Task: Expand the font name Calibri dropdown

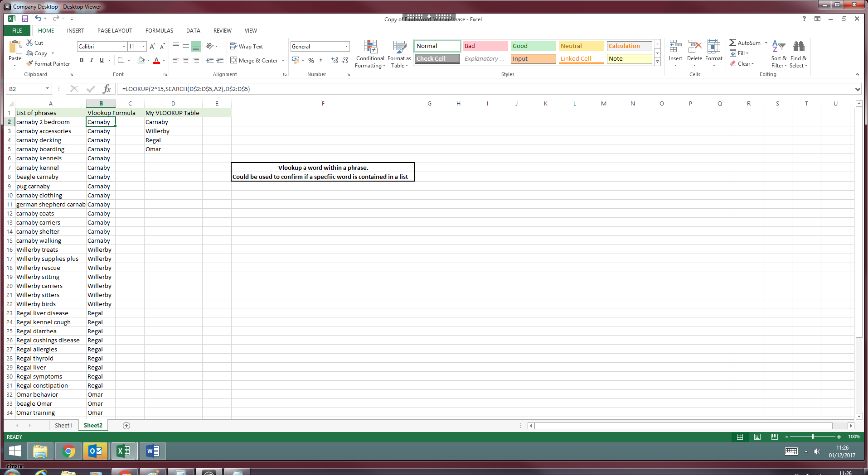Action: [x=124, y=47]
